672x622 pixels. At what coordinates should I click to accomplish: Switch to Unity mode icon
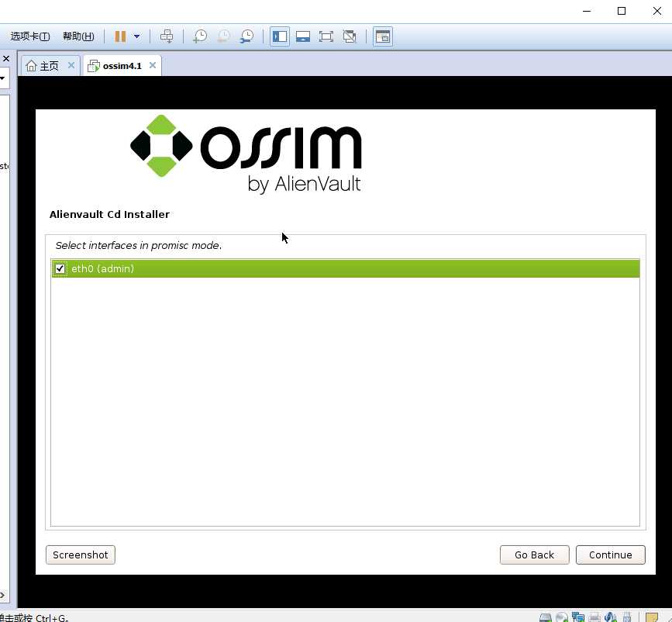tap(350, 36)
